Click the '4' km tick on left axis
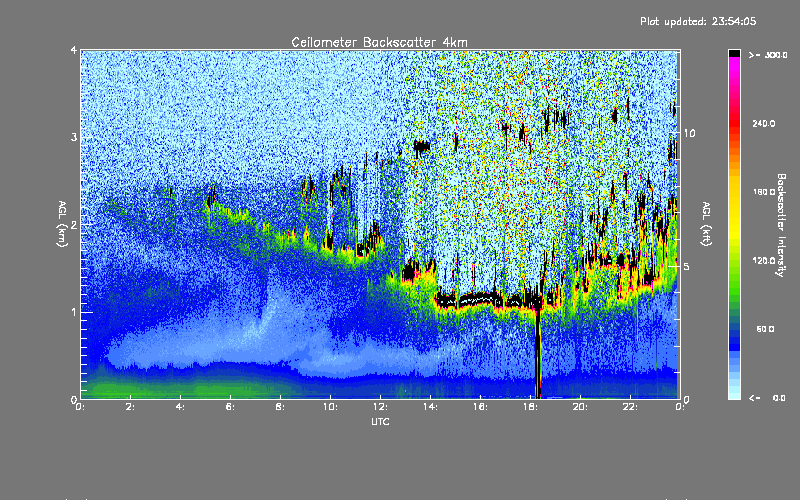 (74, 50)
